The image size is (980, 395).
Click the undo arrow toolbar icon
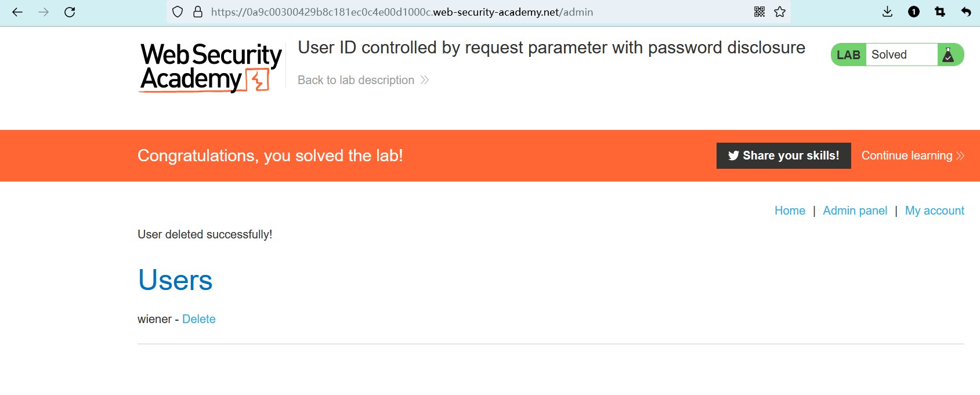966,12
